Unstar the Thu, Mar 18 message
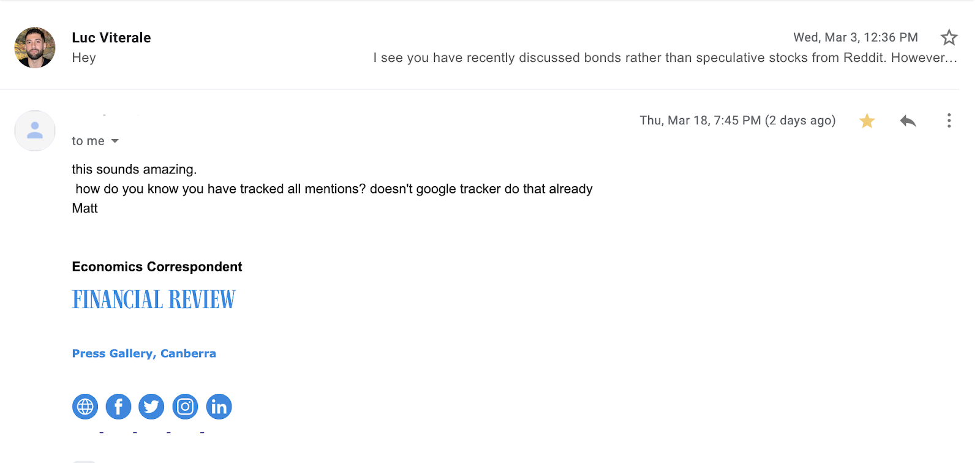980x463 pixels. click(x=867, y=121)
